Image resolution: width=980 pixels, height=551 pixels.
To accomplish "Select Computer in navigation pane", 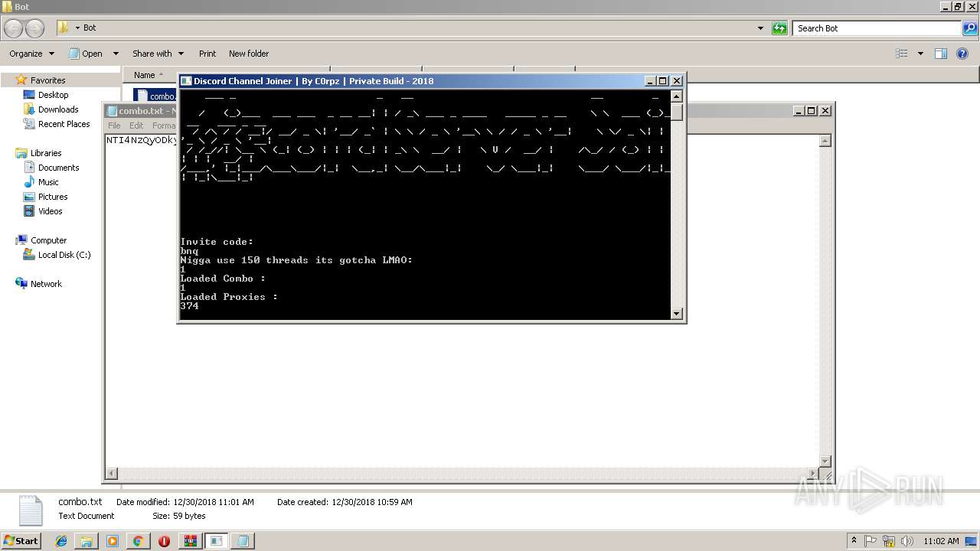I will pyautogui.click(x=48, y=240).
